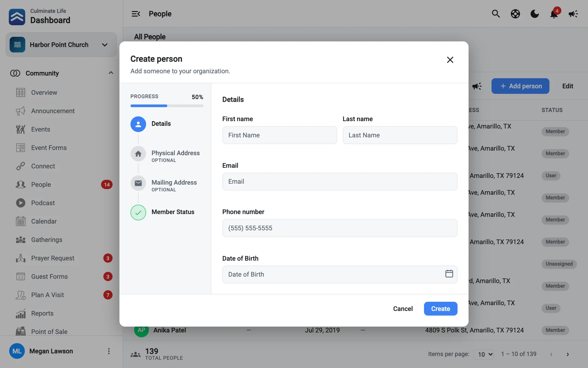This screenshot has width=588, height=368.
Task: Click the Gatherings group icon
Action: click(x=21, y=240)
